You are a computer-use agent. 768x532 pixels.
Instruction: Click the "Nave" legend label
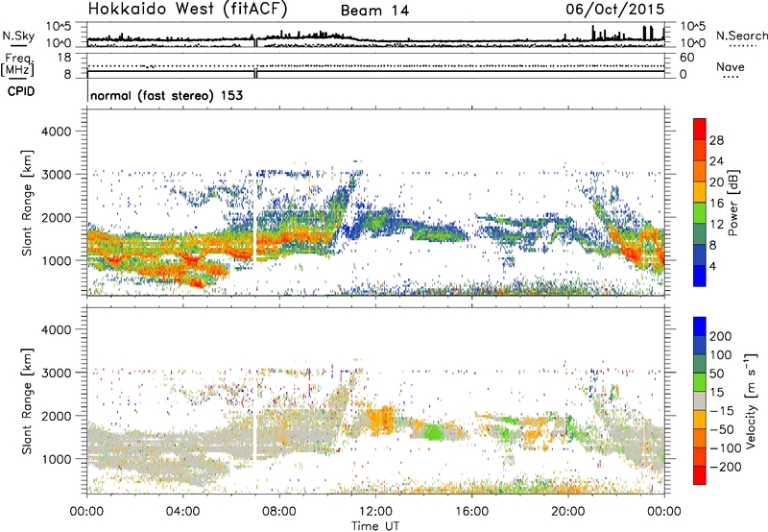pyautogui.click(x=730, y=67)
